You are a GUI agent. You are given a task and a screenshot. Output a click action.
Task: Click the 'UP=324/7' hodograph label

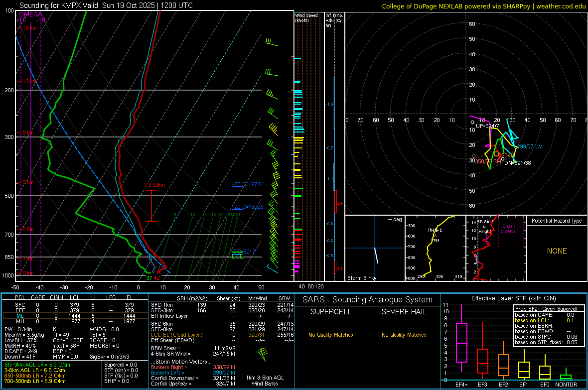487,126
